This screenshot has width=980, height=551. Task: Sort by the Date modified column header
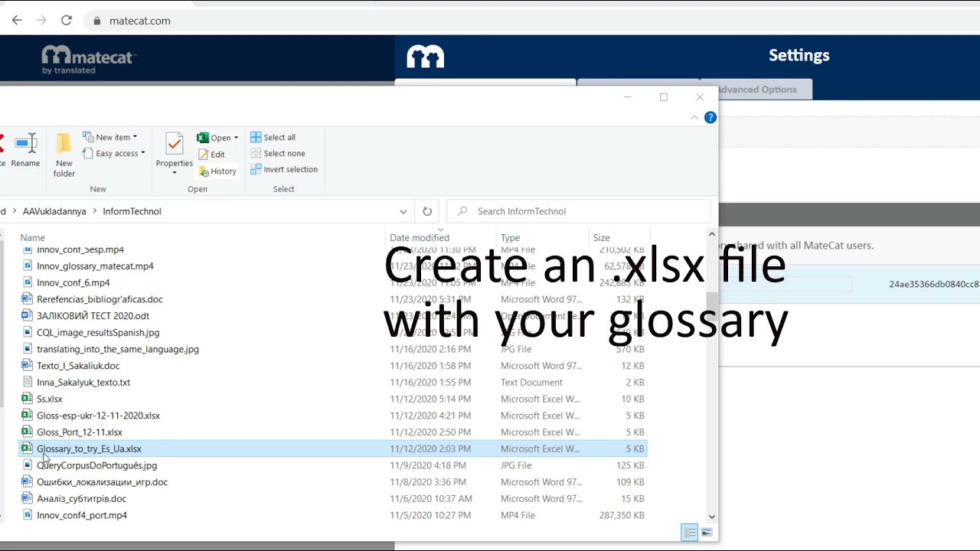pyautogui.click(x=420, y=238)
